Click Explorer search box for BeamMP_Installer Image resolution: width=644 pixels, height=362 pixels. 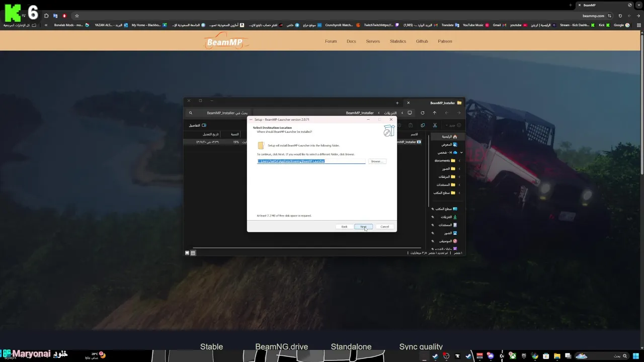tap(218, 113)
